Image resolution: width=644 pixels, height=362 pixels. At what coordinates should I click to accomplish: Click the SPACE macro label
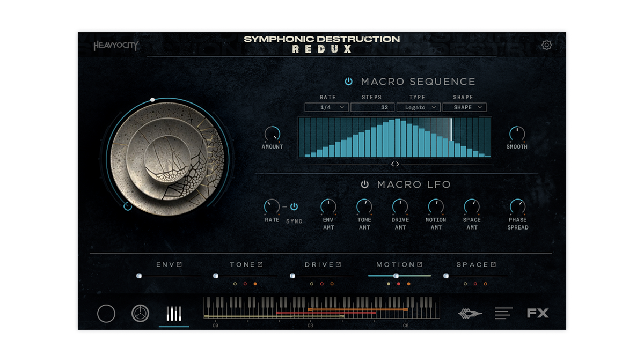[472, 264]
